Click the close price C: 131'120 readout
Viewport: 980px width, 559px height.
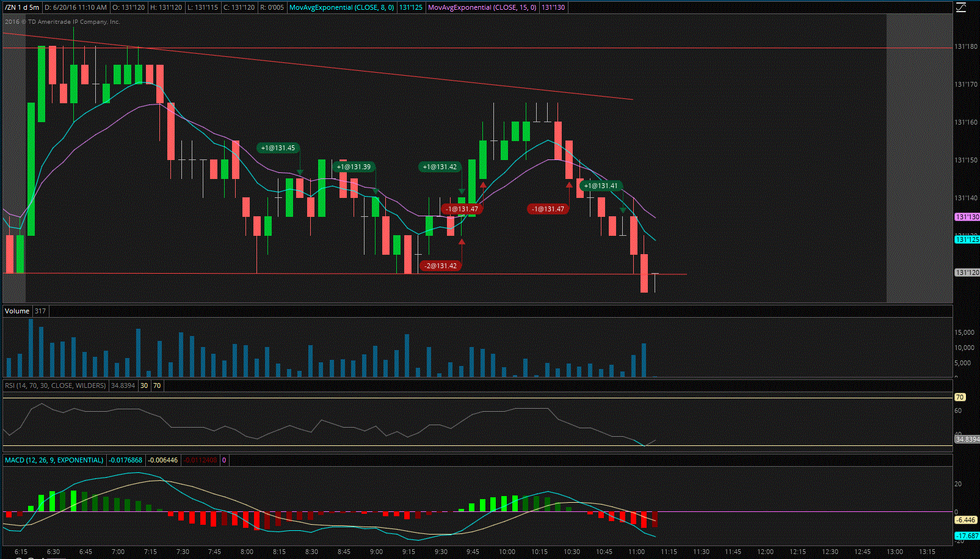click(x=239, y=7)
